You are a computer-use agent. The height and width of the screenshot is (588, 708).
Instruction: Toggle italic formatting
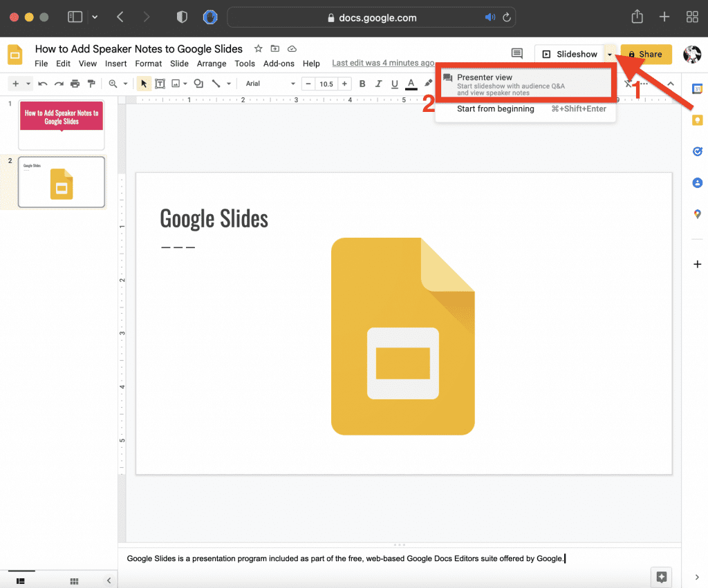point(378,84)
